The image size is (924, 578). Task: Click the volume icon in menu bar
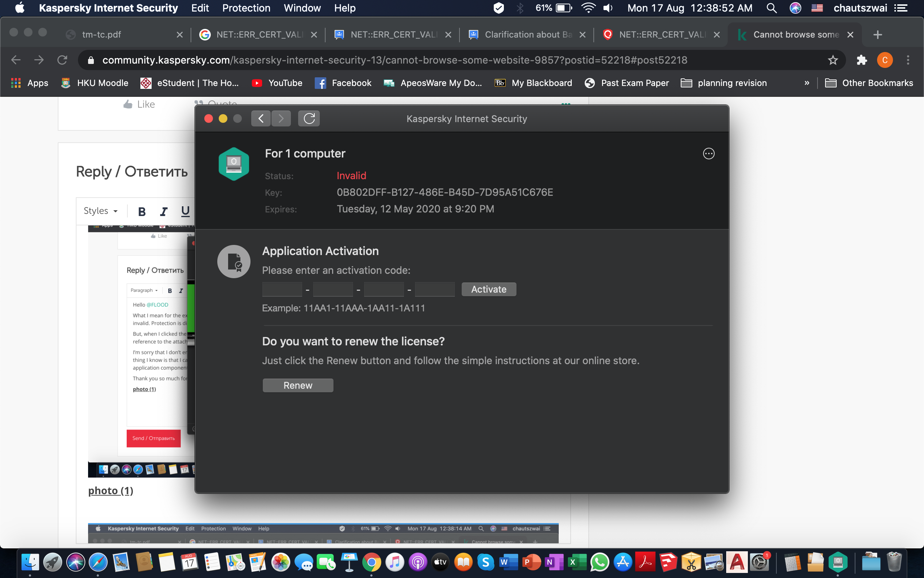tap(608, 8)
